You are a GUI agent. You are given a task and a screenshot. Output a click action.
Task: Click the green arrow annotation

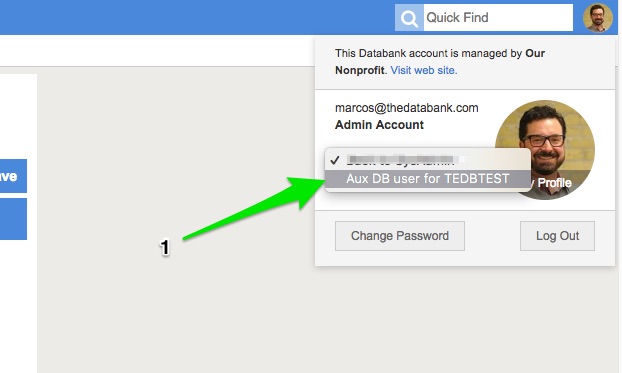(254, 208)
